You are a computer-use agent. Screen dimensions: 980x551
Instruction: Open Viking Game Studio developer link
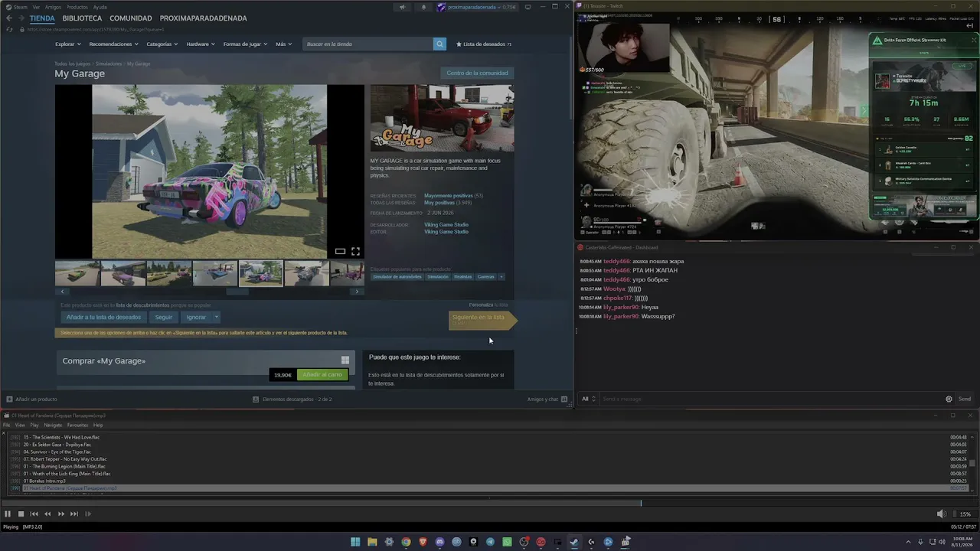446,225
